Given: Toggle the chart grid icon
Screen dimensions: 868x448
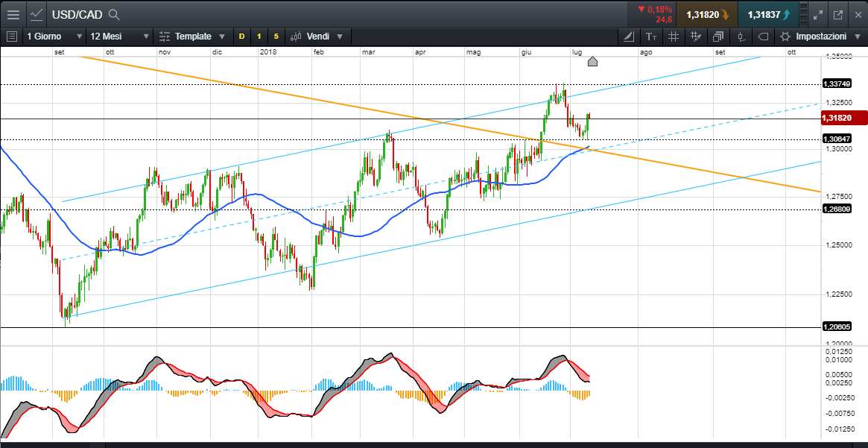Looking at the screenshot, I should coord(673,37).
